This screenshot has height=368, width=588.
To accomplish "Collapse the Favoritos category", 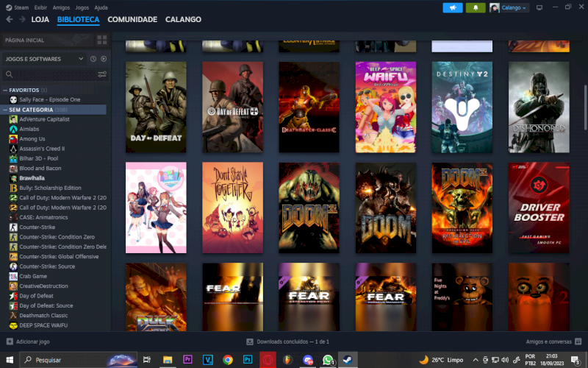I will [5, 90].
